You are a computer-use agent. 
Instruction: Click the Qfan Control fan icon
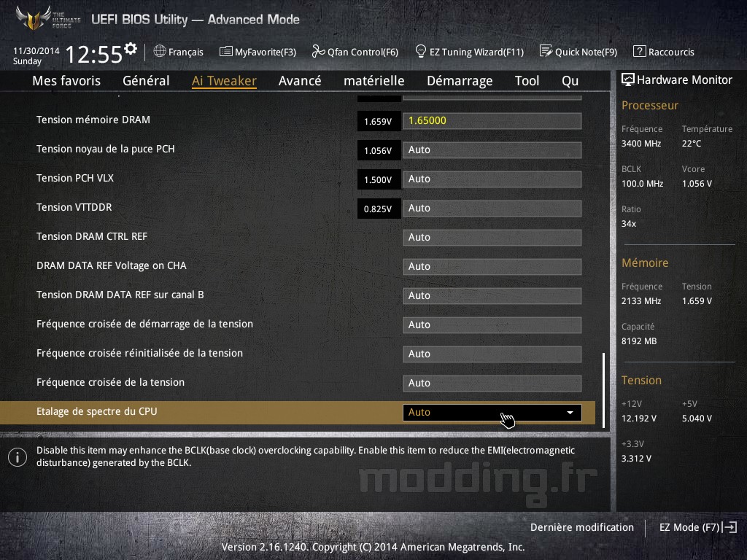pyautogui.click(x=318, y=51)
